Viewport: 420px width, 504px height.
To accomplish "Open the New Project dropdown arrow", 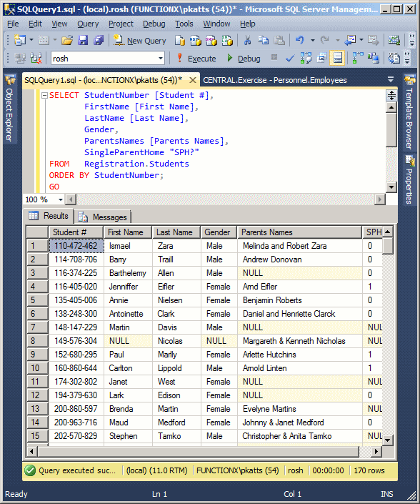I will [x=31, y=41].
